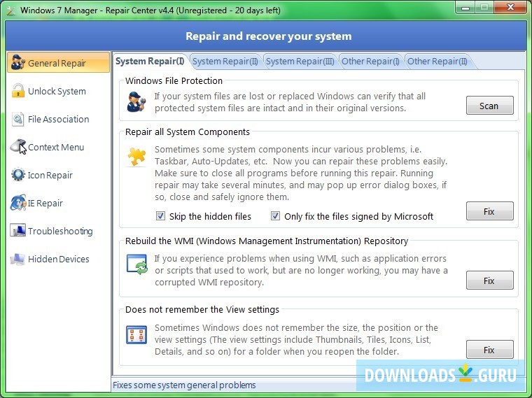Screen dimensions: 532x398
Task: Click the Icon Repair gear icon
Action: [x=18, y=175]
